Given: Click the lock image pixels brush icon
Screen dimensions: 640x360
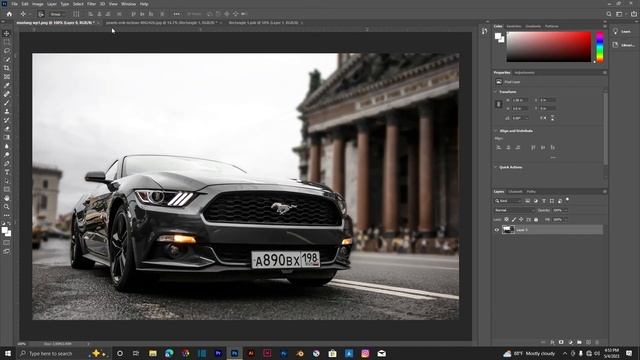Looking at the screenshot, I should [x=514, y=220].
